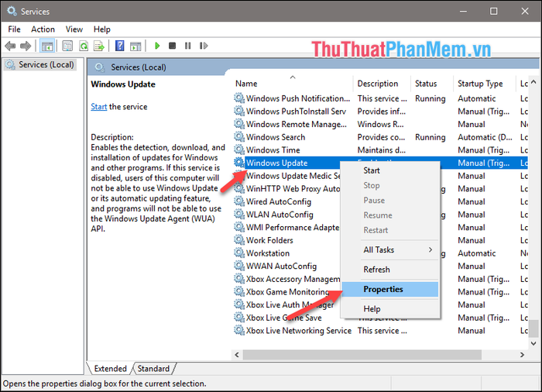Choose Start from the context menu
Image resolution: width=542 pixels, height=392 pixels.
tap(372, 170)
